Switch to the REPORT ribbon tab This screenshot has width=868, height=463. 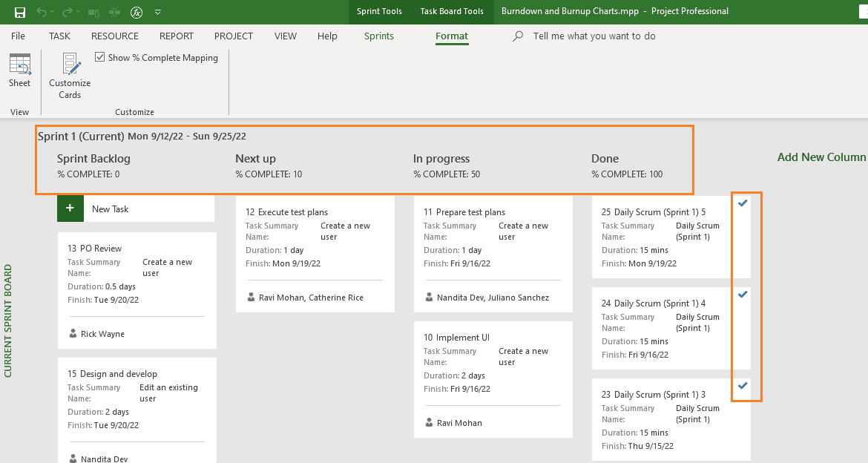coord(177,36)
